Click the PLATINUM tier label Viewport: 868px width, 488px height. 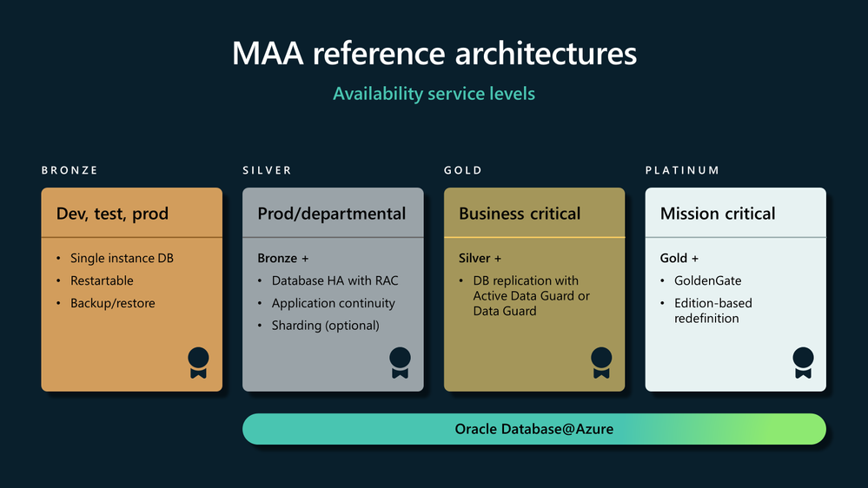pyautogui.click(x=682, y=170)
